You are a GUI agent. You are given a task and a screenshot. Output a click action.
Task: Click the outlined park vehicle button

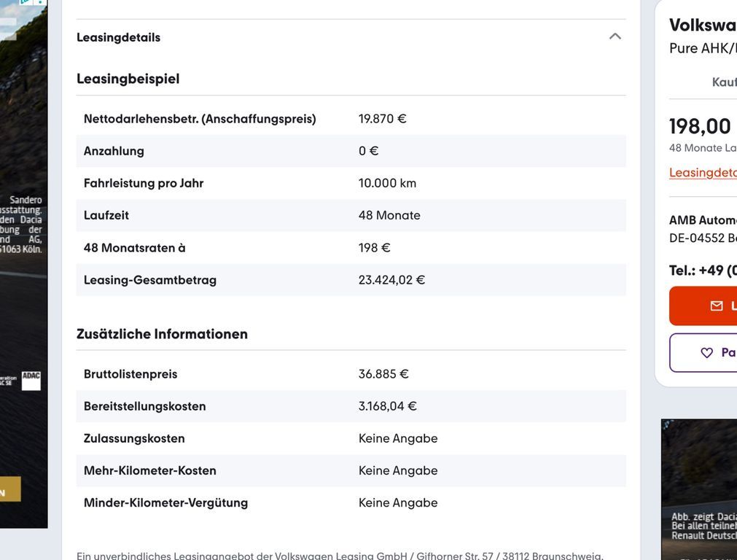703,353
